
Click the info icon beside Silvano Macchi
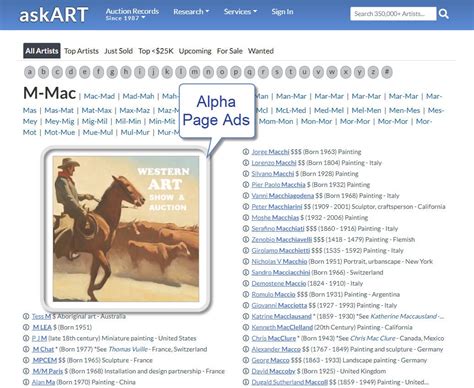tap(246, 174)
